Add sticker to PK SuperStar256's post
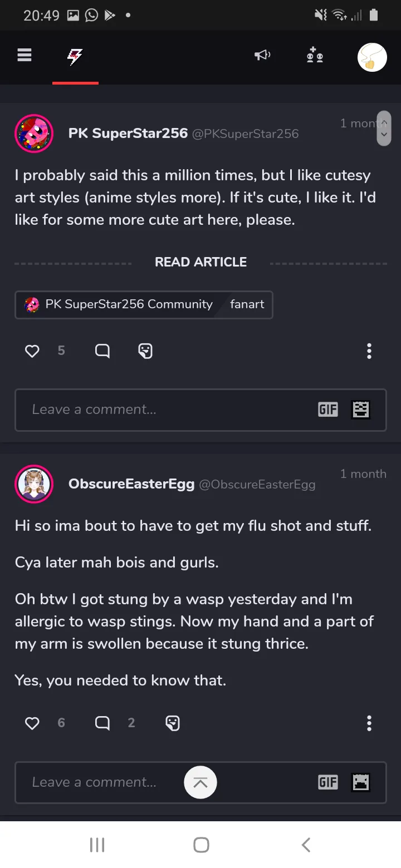The width and height of the screenshot is (401, 868). coord(145,351)
